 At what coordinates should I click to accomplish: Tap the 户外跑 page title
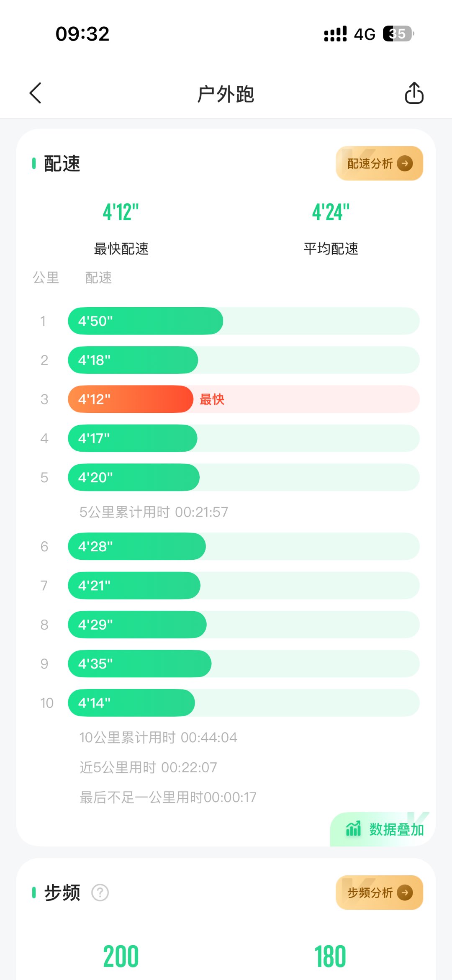pyautogui.click(x=226, y=94)
